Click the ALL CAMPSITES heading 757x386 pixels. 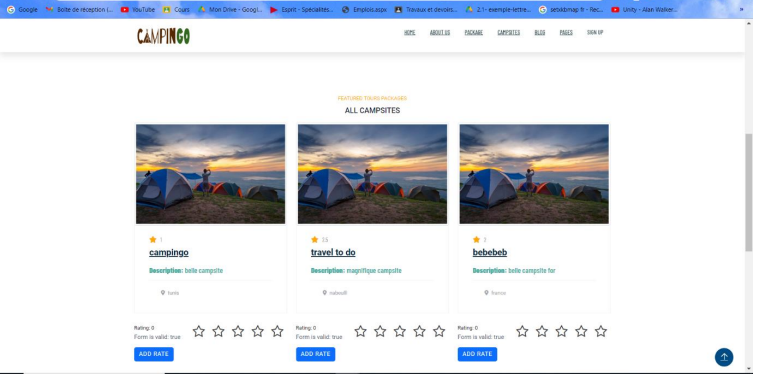pyautogui.click(x=372, y=110)
